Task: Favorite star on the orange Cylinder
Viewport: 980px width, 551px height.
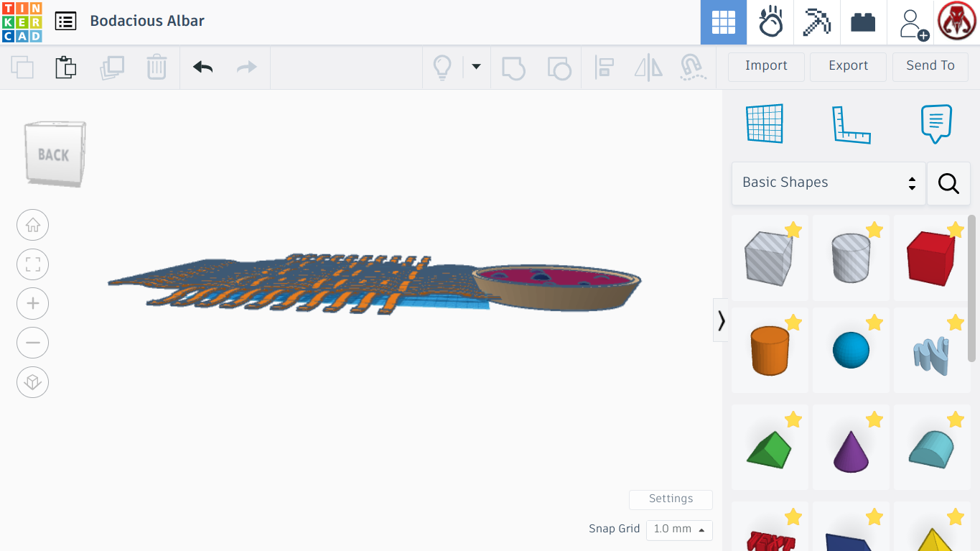Action: 793,323
